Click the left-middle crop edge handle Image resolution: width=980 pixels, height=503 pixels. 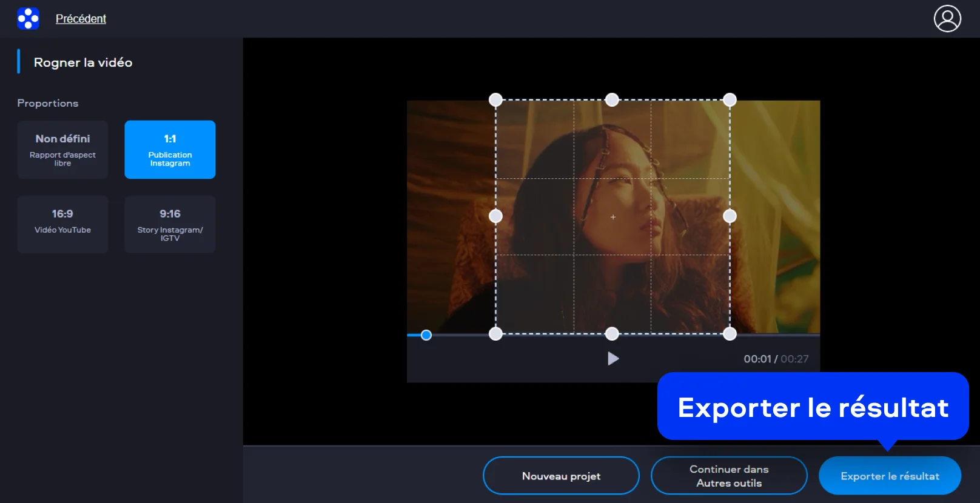point(495,216)
